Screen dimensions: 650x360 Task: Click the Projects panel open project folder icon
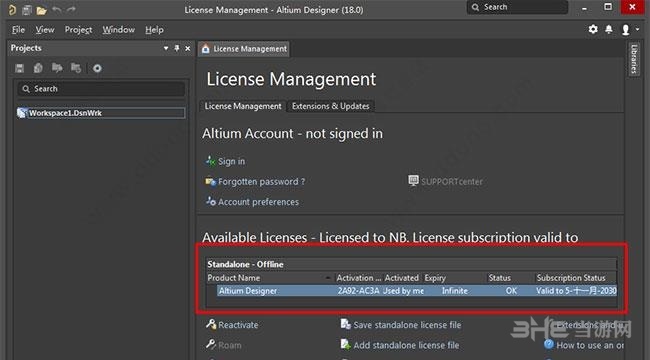click(x=57, y=68)
